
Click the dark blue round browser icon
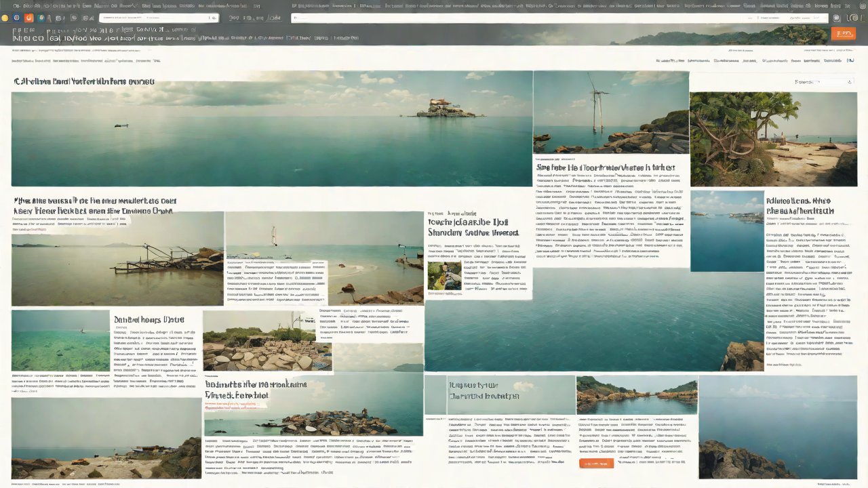[16, 18]
